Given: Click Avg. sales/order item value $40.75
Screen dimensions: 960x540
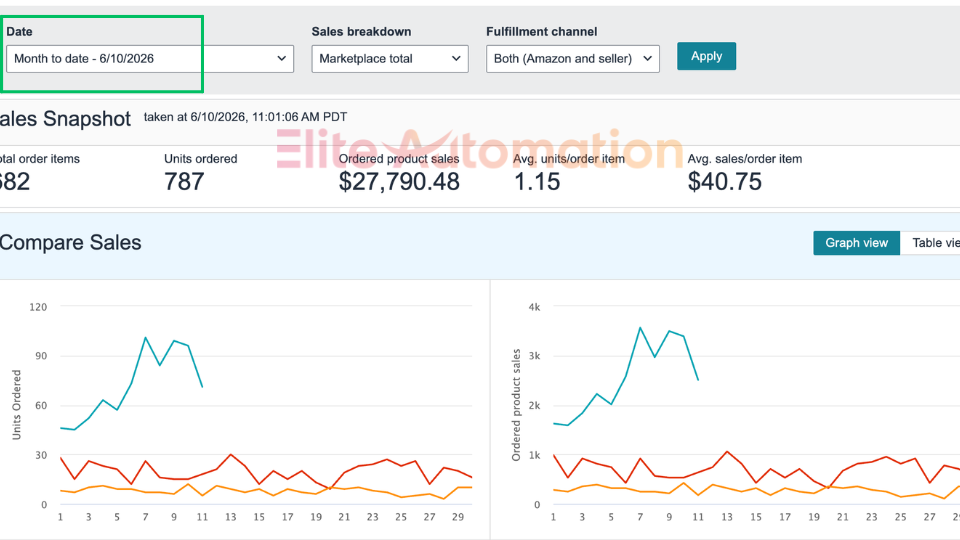Looking at the screenshot, I should pos(725,182).
